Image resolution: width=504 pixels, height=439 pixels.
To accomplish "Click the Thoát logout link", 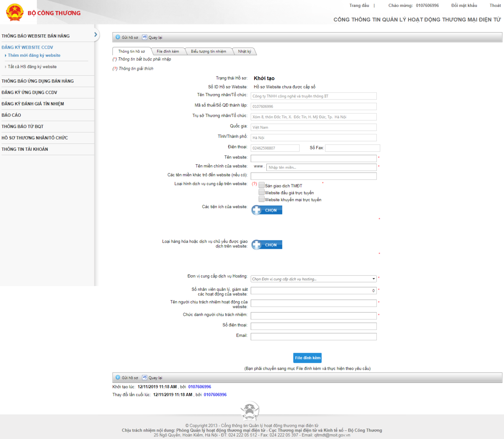I will (495, 5).
